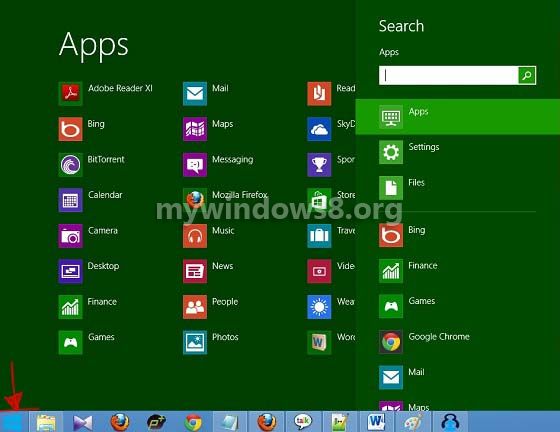Open File Explorer from the taskbar
This screenshot has width=560, height=432.
(x=46, y=422)
